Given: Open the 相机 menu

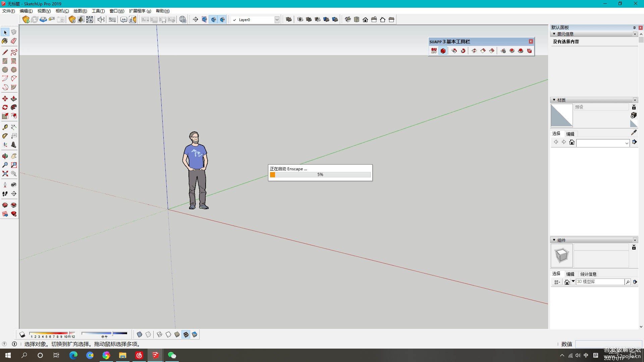Looking at the screenshot, I should pyautogui.click(x=62, y=11).
